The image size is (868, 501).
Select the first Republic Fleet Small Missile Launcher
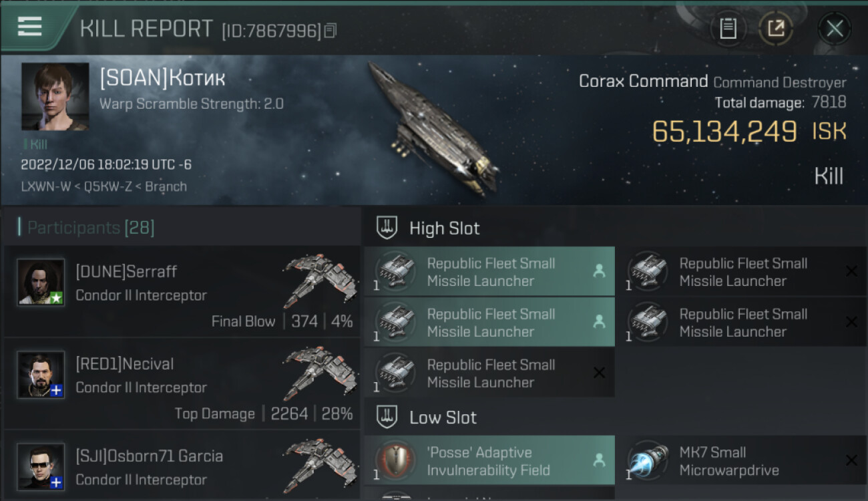point(489,272)
